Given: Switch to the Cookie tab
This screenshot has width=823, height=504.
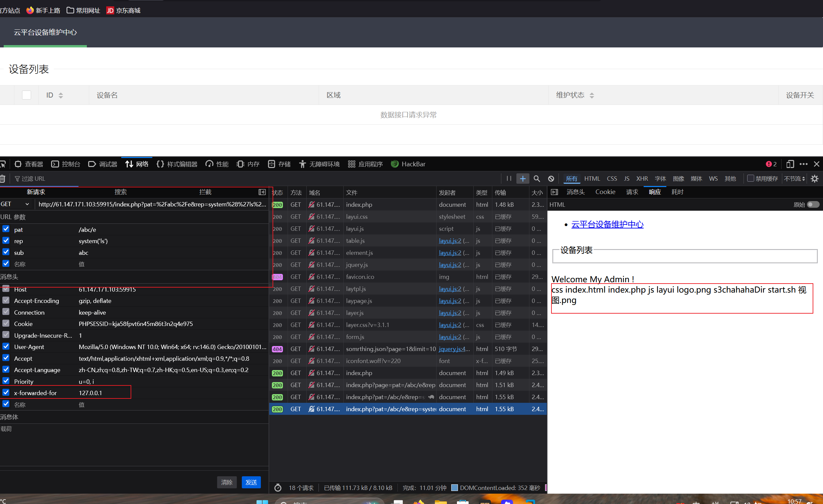Looking at the screenshot, I should coord(605,192).
